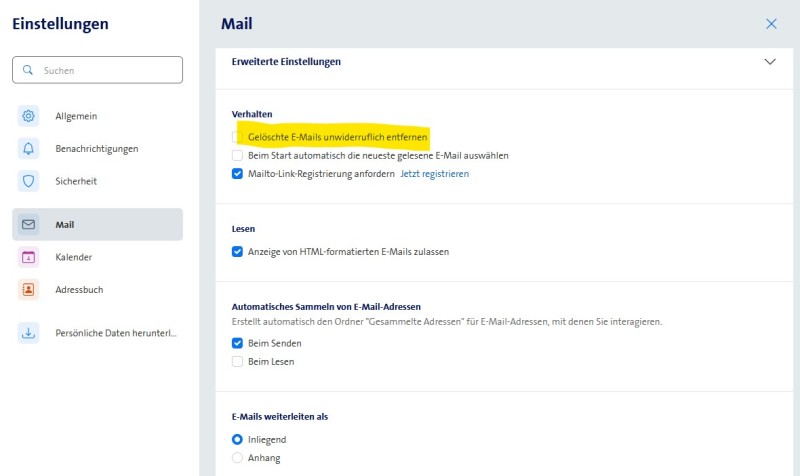This screenshot has width=800, height=476.
Task: Click the Kalender calendar icon
Action: click(28, 257)
